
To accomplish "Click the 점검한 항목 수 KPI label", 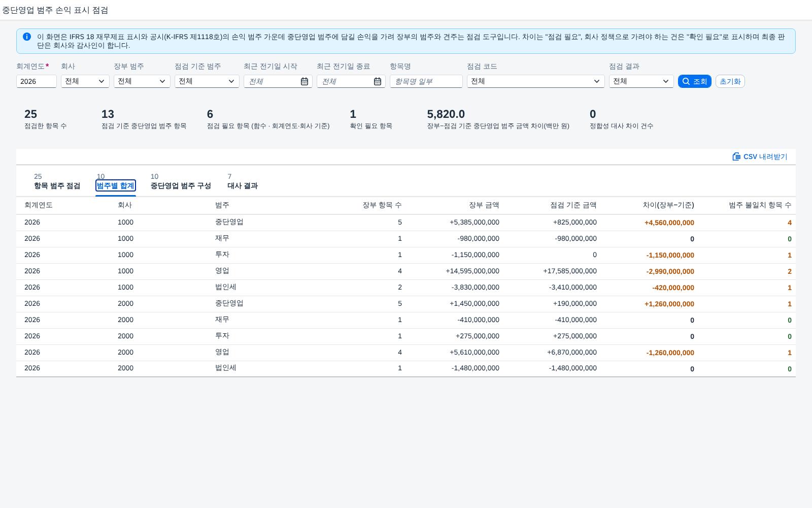I will tap(46, 126).
